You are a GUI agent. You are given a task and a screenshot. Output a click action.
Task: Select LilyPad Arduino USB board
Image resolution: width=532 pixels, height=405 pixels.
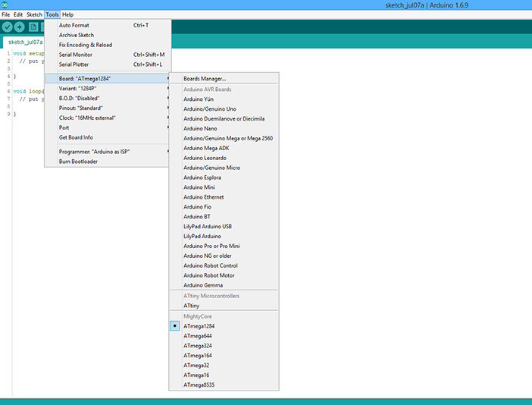pos(224,227)
